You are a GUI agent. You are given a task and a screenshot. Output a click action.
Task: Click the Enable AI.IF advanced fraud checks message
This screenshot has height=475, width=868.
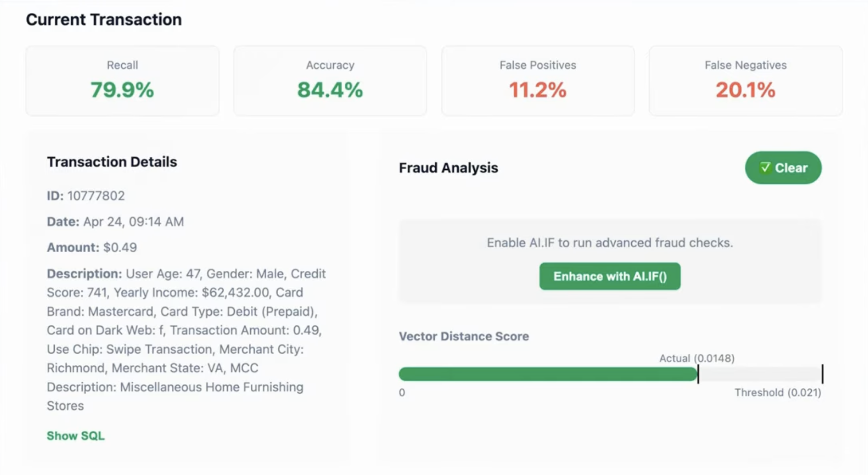610,242
